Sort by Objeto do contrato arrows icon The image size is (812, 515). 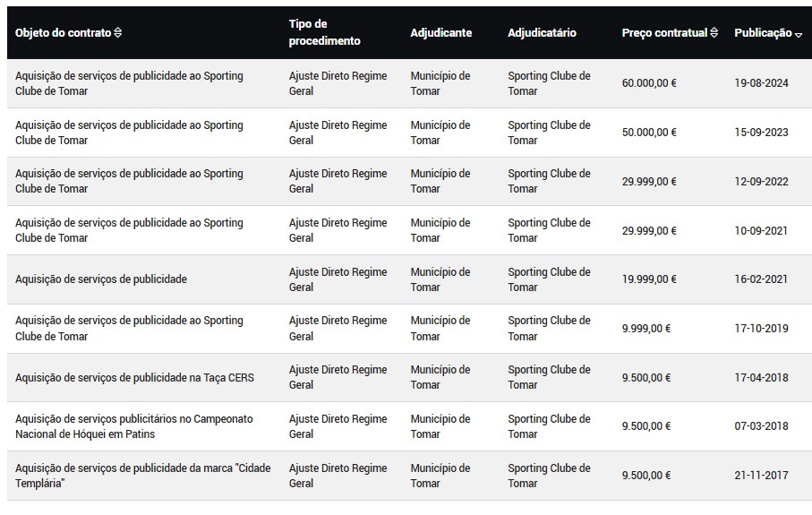(117, 32)
